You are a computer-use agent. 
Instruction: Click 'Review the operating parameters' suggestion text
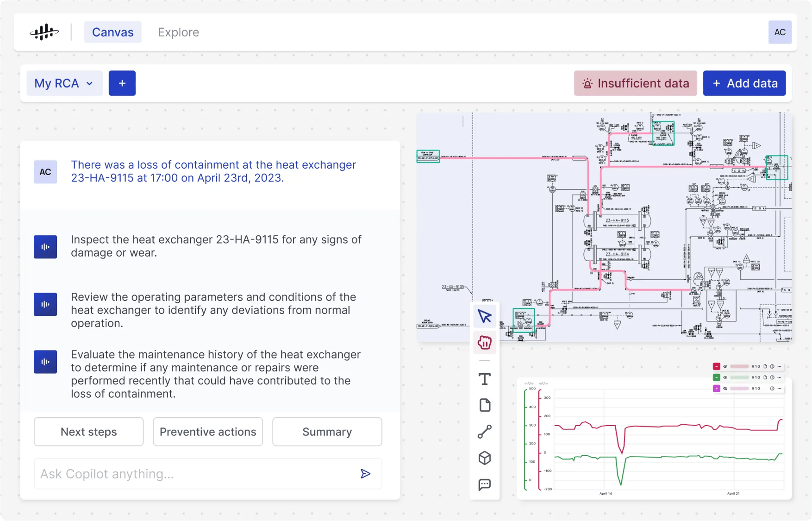click(x=213, y=310)
